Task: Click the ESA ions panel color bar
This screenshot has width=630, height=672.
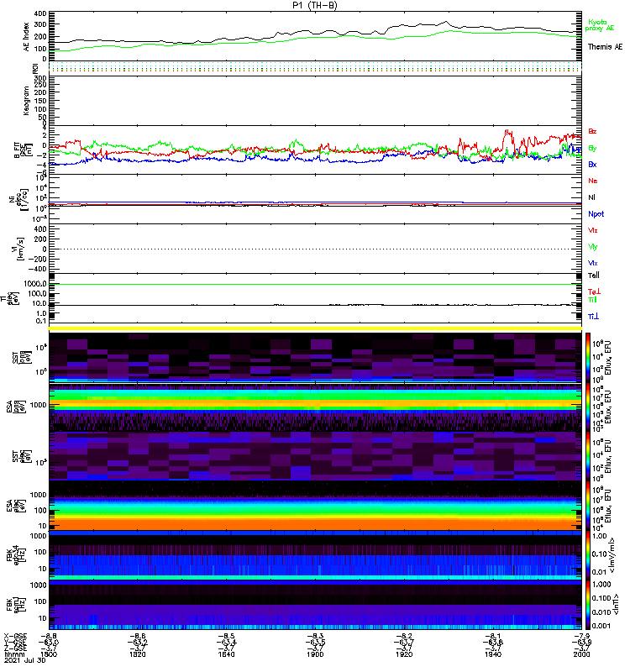Action: pos(588,407)
